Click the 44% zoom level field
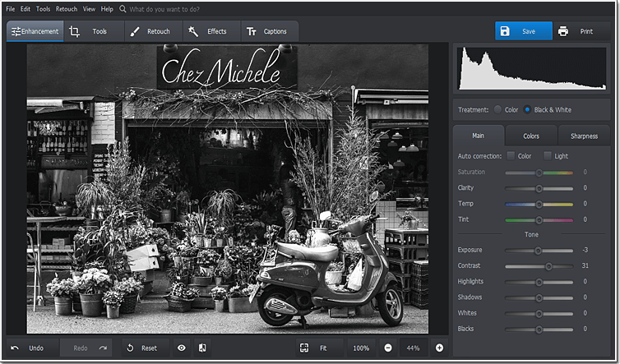 click(x=414, y=348)
